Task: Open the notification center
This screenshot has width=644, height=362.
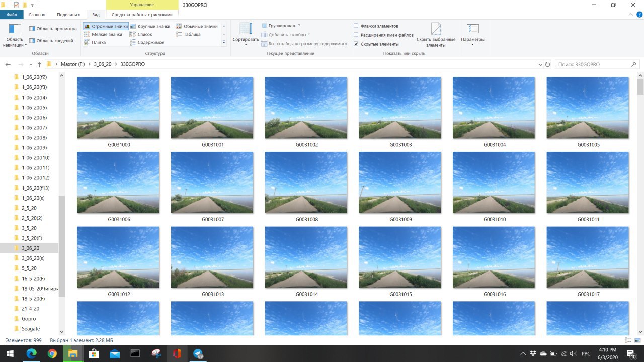Action: pos(631,353)
